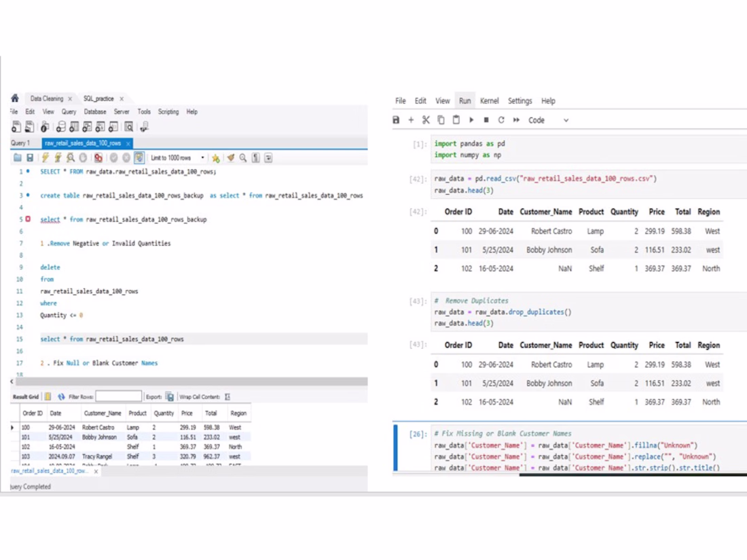The width and height of the screenshot is (747, 560).
Task: Open Jupyter Run menu
Action: pyautogui.click(x=464, y=100)
